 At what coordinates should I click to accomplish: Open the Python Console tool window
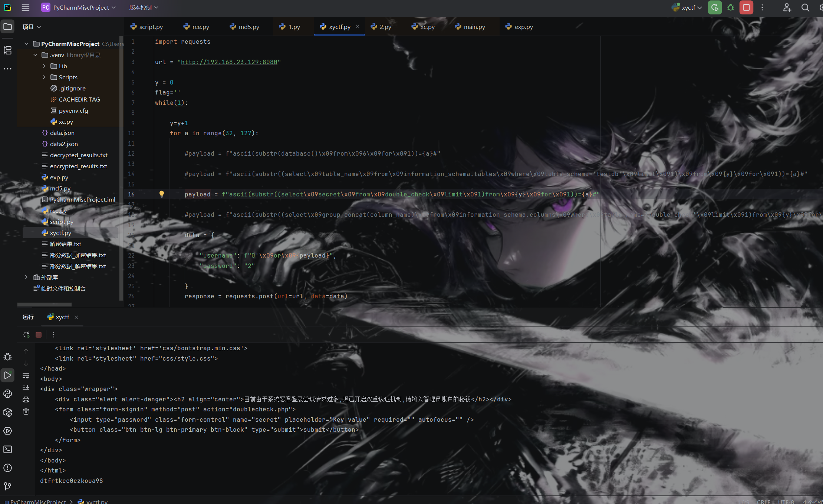point(7,394)
